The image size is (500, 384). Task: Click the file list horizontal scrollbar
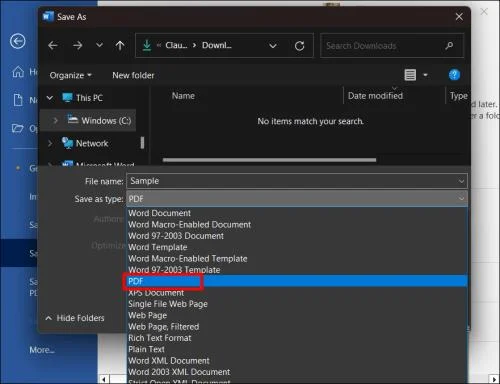click(x=269, y=160)
